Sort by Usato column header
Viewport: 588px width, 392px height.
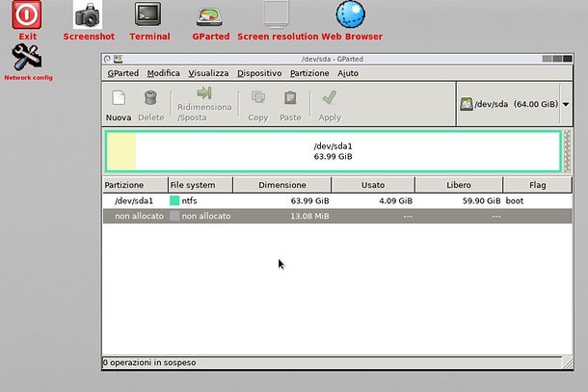(x=373, y=185)
